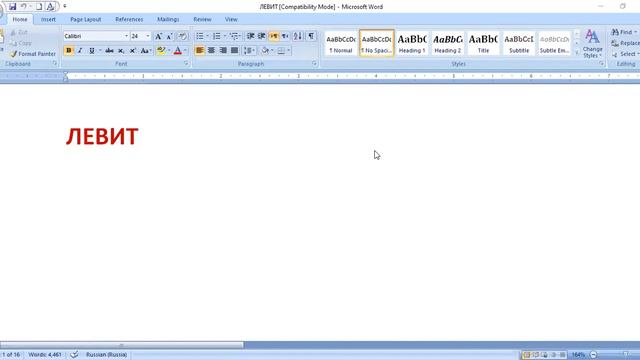Click the Clear Formatting icon

point(182,36)
